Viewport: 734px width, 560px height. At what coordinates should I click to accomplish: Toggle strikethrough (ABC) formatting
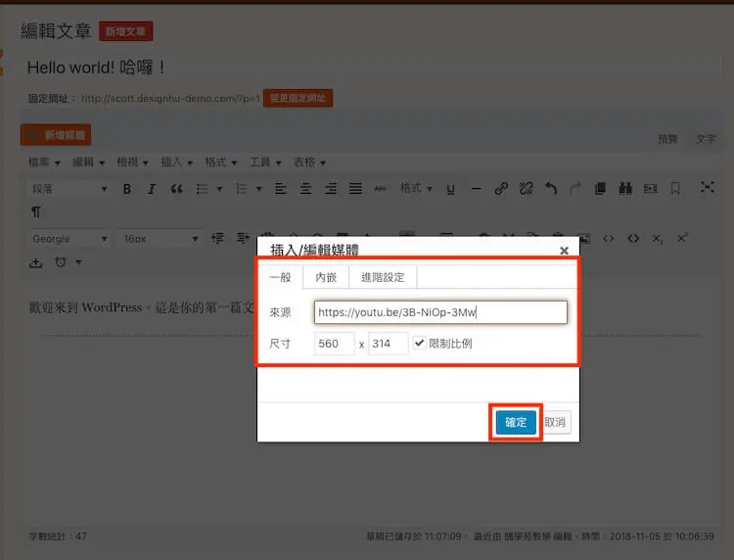[x=380, y=189]
